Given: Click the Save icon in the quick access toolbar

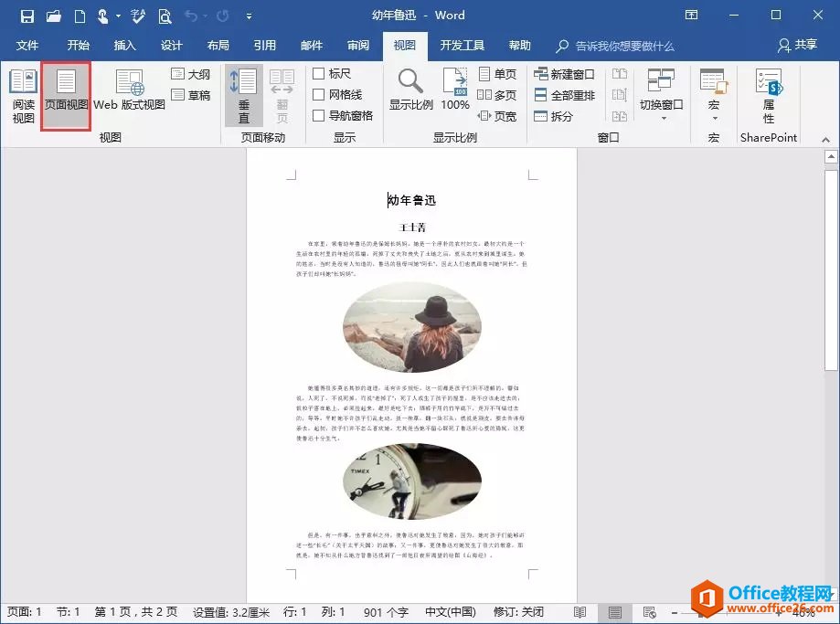Looking at the screenshot, I should pyautogui.click(x=27, y=16).
